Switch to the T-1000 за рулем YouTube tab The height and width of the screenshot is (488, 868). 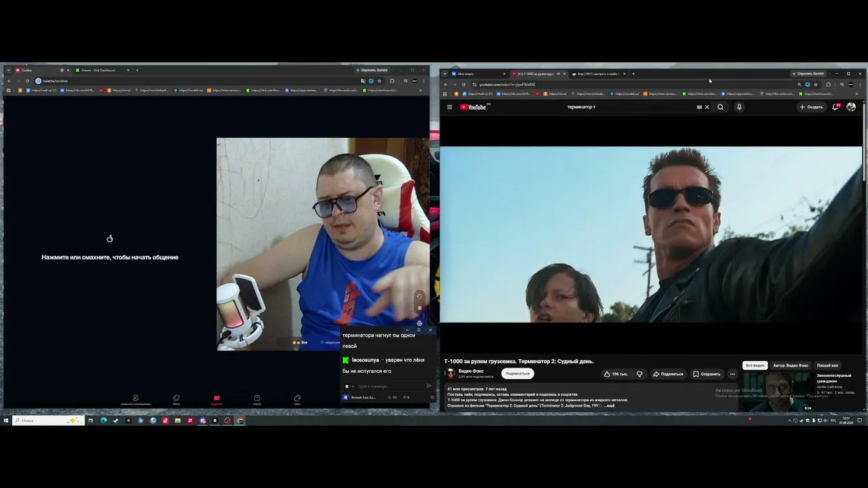(x=538, y=74)
